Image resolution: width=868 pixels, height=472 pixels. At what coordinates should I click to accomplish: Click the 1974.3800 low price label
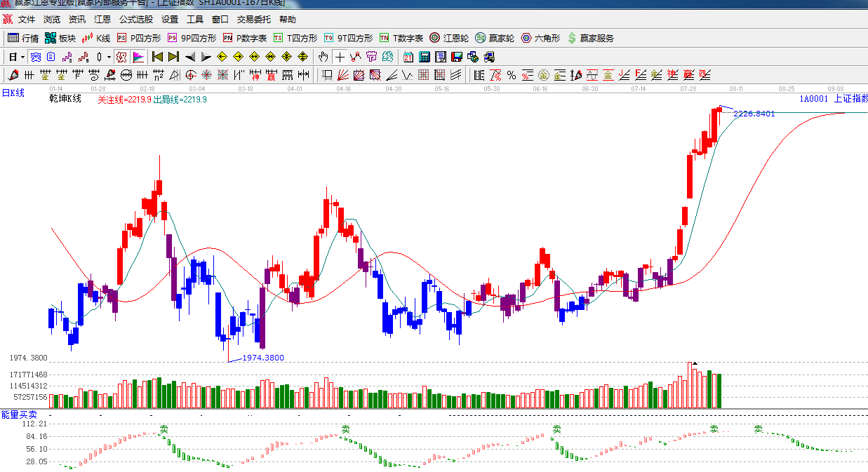tap(263, 358)
